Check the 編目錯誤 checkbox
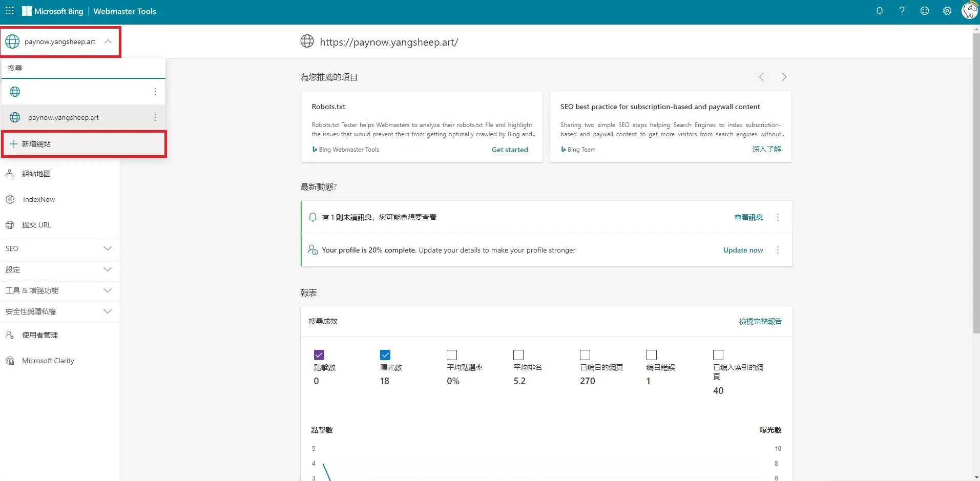The image size is (980, 481). [x=652, y=355]
